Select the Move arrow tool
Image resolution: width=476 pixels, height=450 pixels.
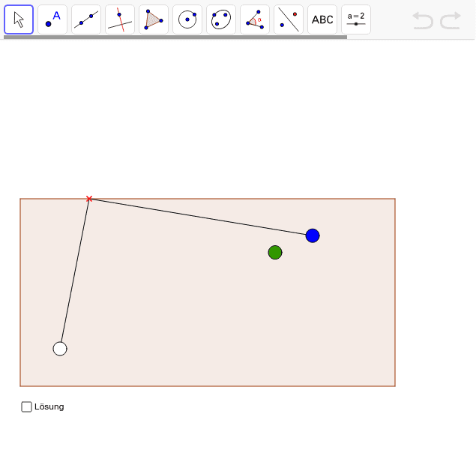(19, 19)
